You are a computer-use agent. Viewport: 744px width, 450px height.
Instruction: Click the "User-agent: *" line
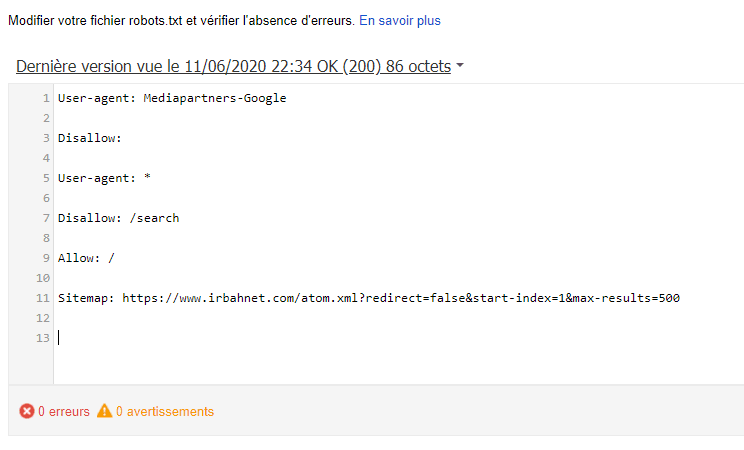pos(104,178)
